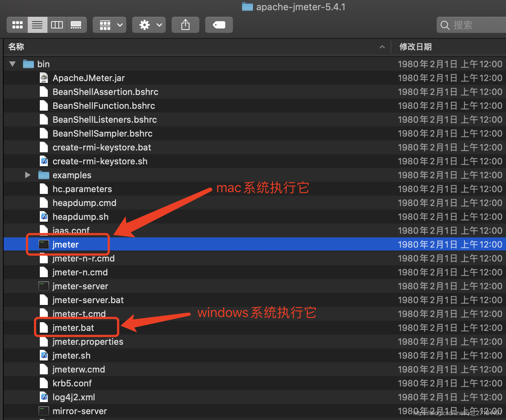This screenshot has width=506, height=420.
Task: Click the create-rmi-keystore.bat document icon
Action: click(44, 147)
